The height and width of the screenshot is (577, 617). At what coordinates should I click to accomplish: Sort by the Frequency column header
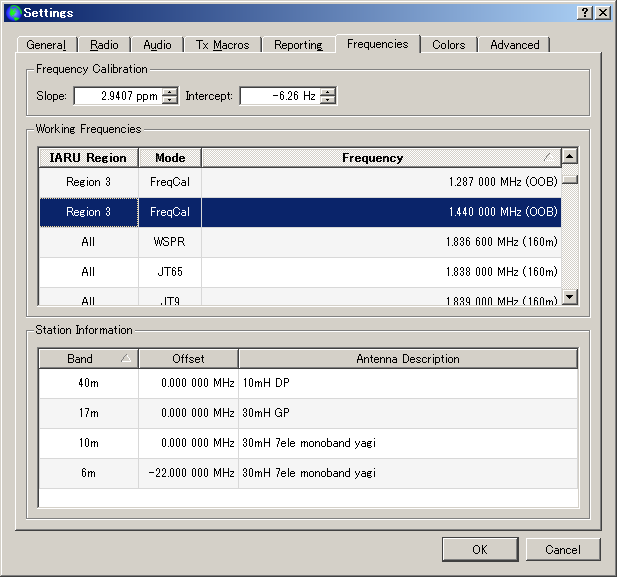[381, 158]
